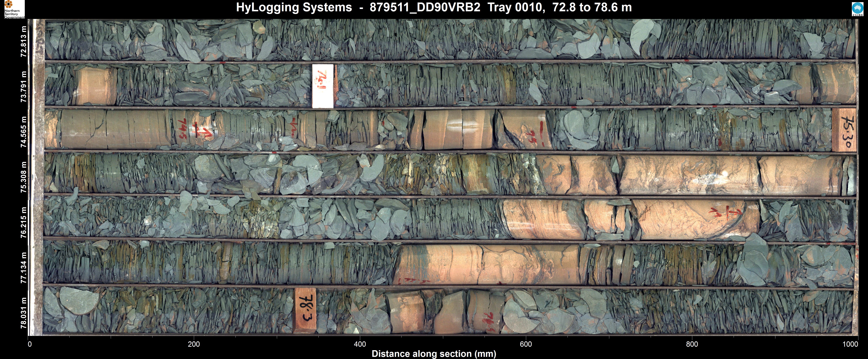Select the 75.308 m depth label
Viewport: 868px width, 359px height.
24,177
